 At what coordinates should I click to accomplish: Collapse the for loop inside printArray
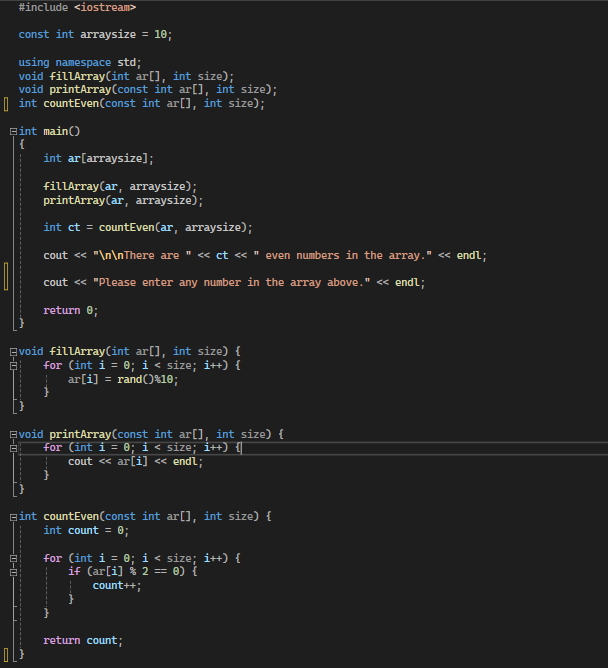pos(13,448)
